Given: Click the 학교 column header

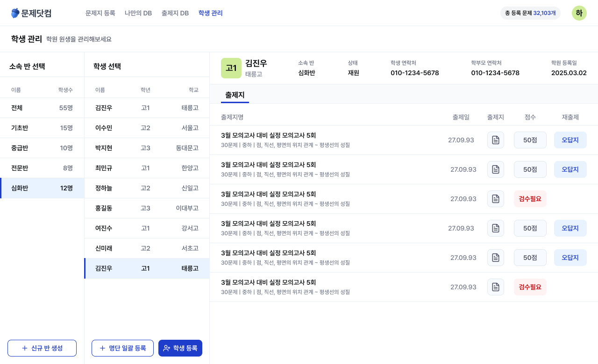Looking at the screenshot, I should pyautogui.click(x=193, y=90).
